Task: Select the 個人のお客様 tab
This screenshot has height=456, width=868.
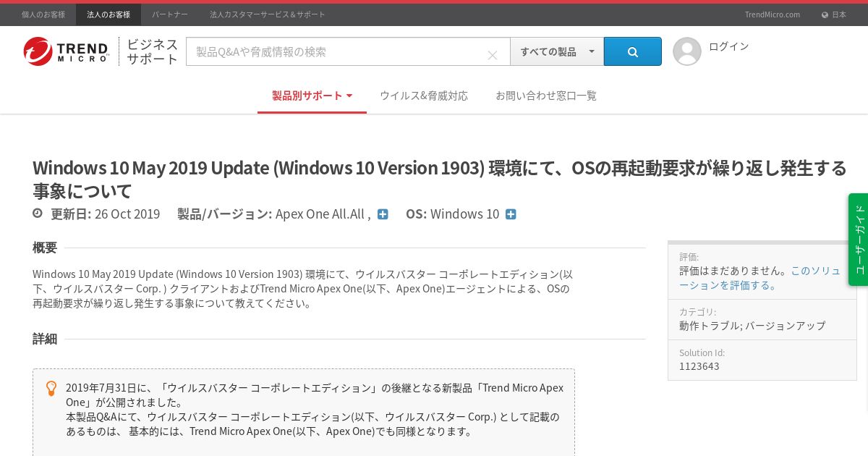Action: tap(43, 14)
